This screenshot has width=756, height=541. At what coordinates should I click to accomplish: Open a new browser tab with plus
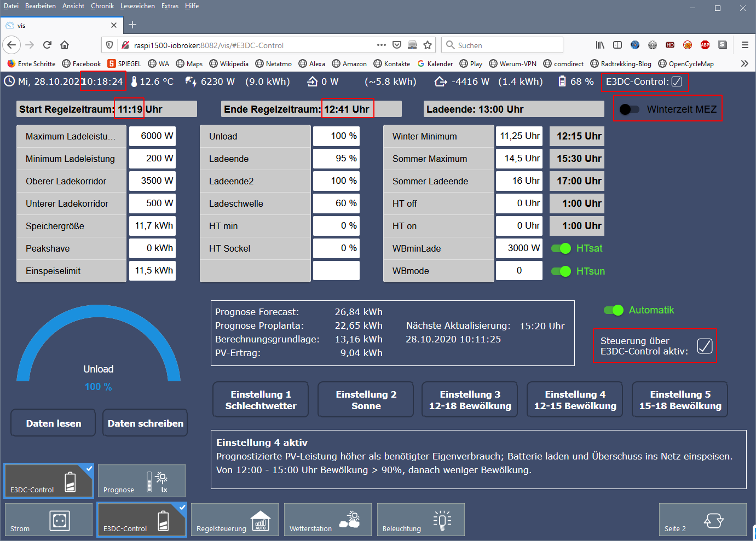click(132, 25)
